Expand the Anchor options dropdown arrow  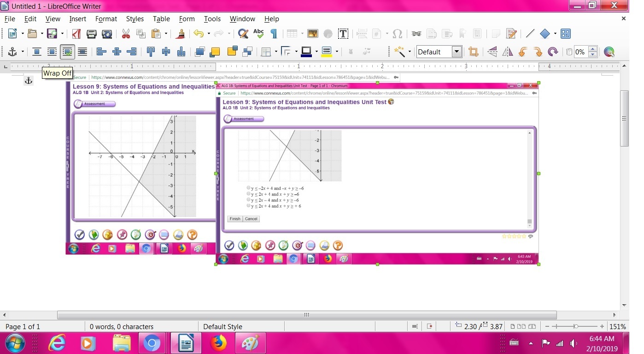click(22, 52)
